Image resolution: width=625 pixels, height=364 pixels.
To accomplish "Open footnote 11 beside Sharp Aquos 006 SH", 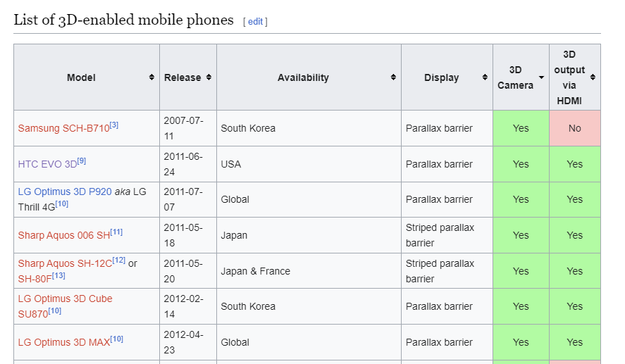I will 116,232.
